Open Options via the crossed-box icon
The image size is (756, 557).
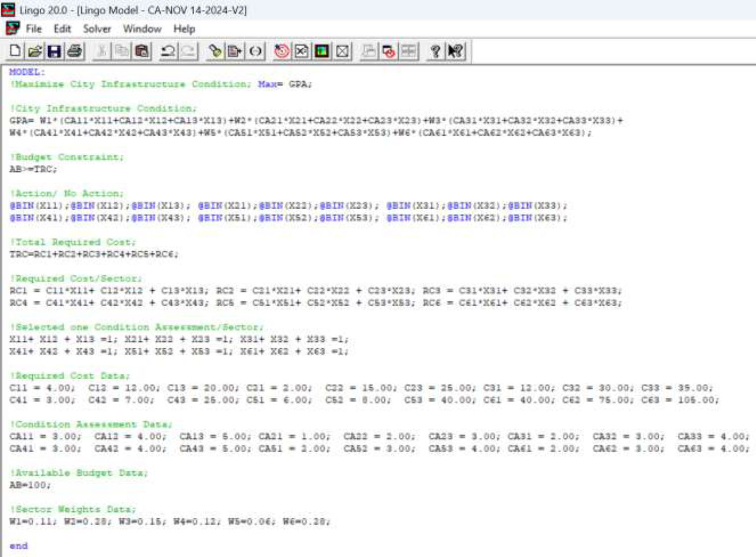point(342,51)
